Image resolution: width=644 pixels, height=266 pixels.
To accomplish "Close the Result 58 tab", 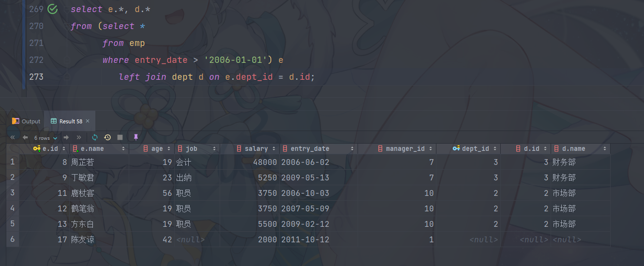I will tap(88, 121).
